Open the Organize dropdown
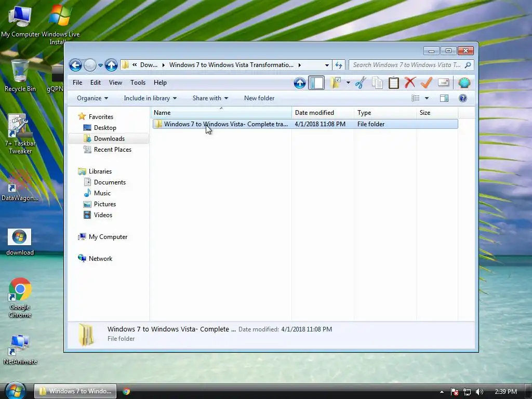Screen dimensions: 532x399 (x=92, y=98)
